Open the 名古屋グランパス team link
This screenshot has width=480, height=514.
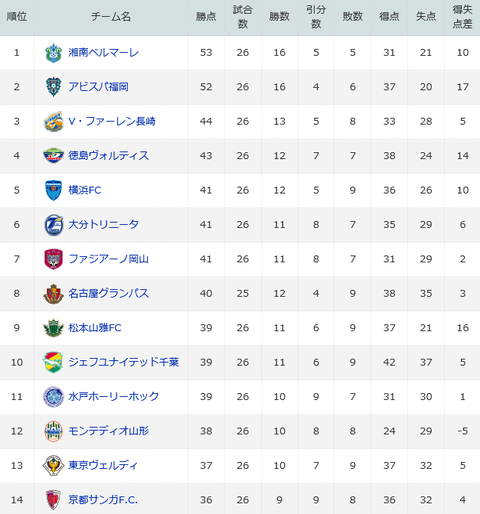tap(109, 293)
